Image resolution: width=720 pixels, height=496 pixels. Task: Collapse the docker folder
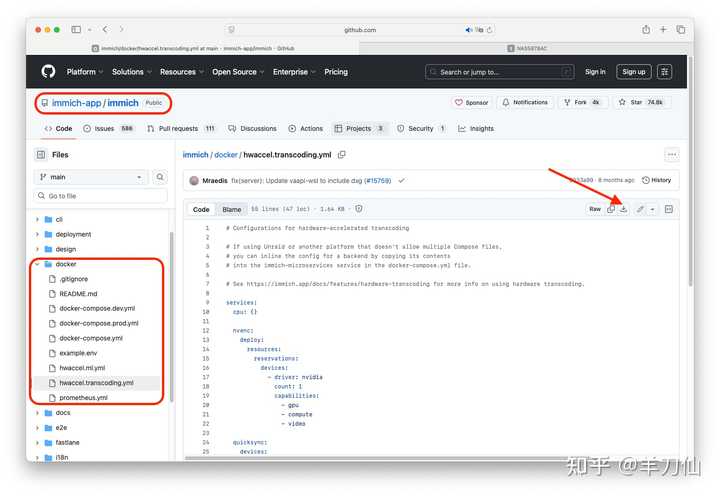click(37, 264)
